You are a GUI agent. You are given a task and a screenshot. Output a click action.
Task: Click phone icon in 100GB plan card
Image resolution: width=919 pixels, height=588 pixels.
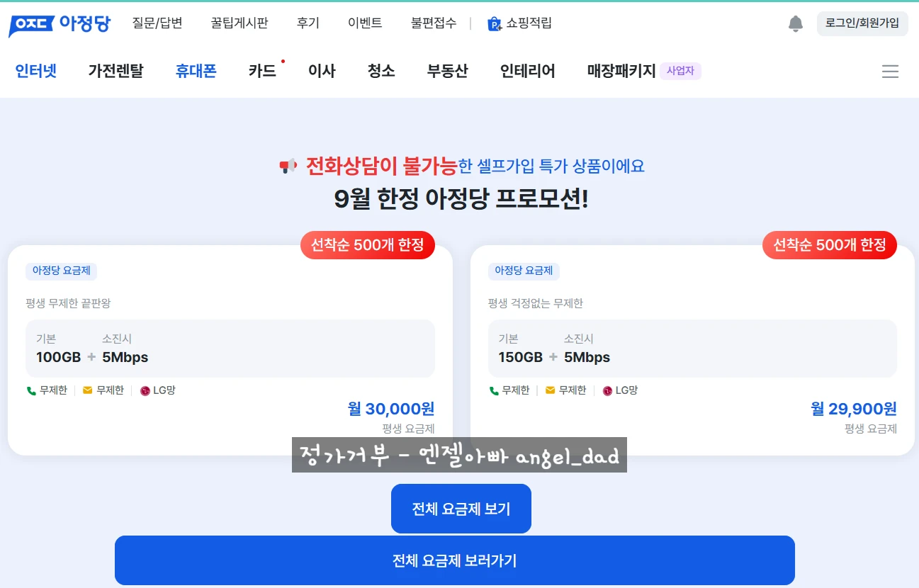[x=31, y=390]
